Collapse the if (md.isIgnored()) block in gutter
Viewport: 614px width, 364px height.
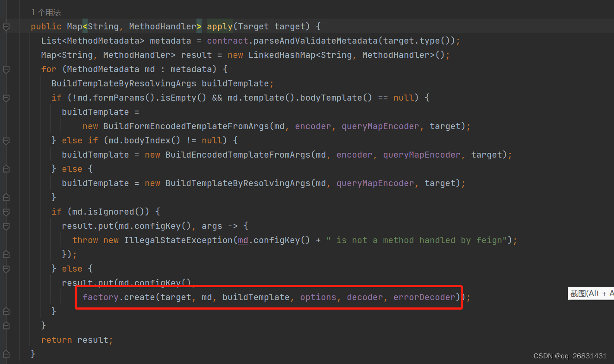coord(6,212)
